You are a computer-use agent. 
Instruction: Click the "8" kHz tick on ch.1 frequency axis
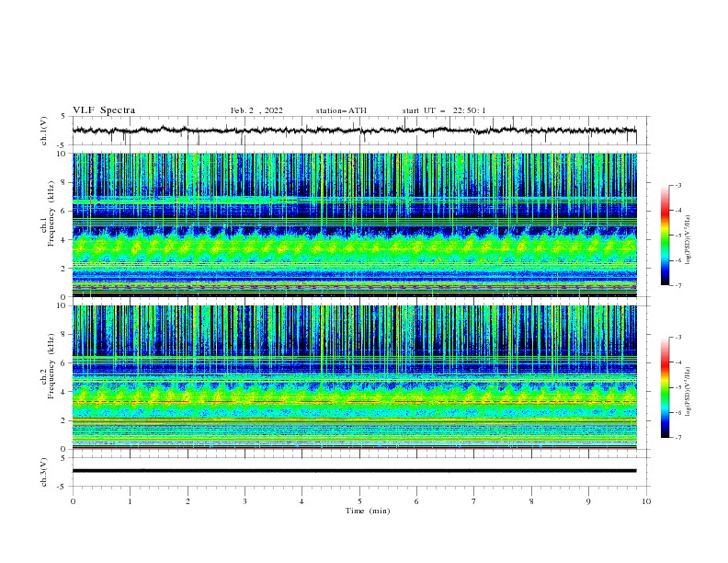point(65,182)
